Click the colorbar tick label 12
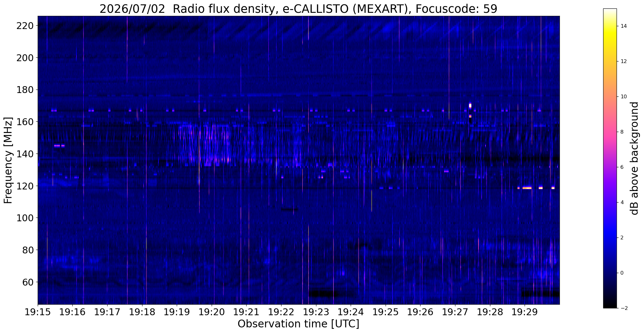644x333 pixels. (x=624, y=61)
